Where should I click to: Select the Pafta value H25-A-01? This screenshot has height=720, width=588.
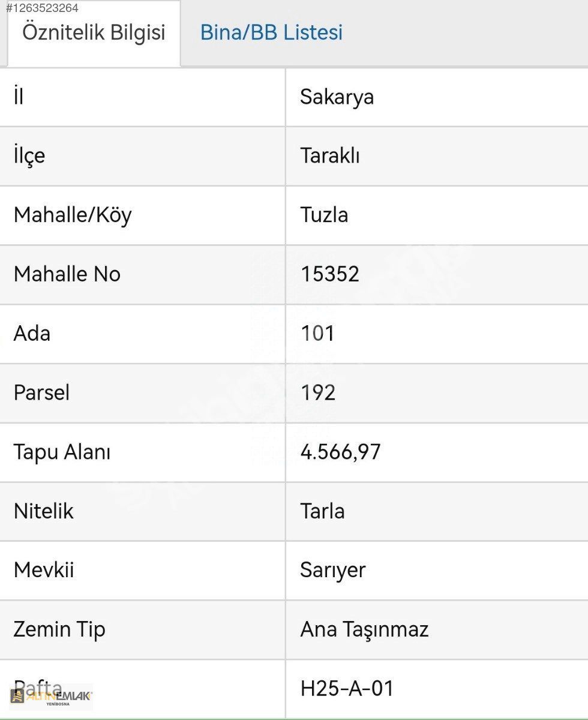(347, 688)
